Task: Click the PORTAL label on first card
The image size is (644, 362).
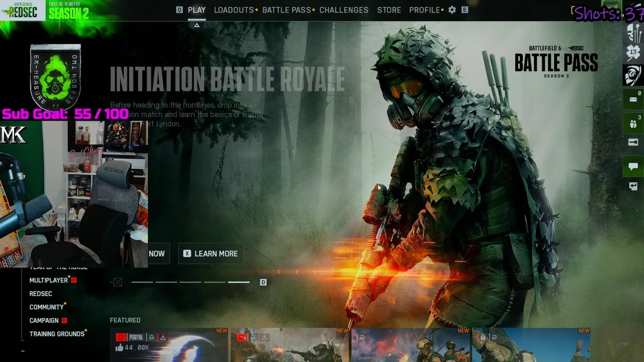Action: pos(136,337)
